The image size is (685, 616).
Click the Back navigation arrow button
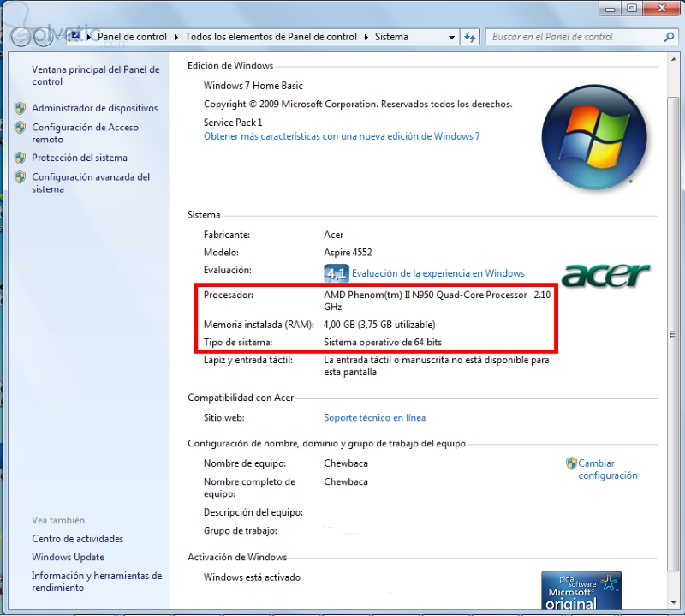coord(20,37)
